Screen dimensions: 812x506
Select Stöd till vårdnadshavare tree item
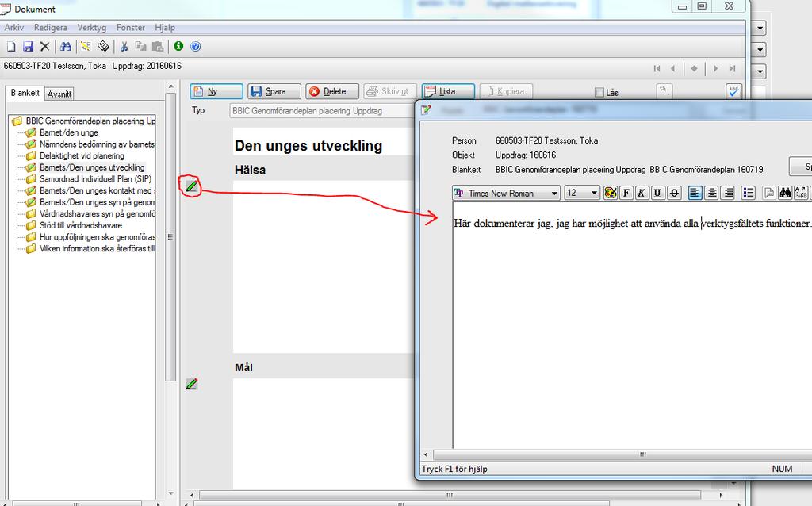point(81,225)
